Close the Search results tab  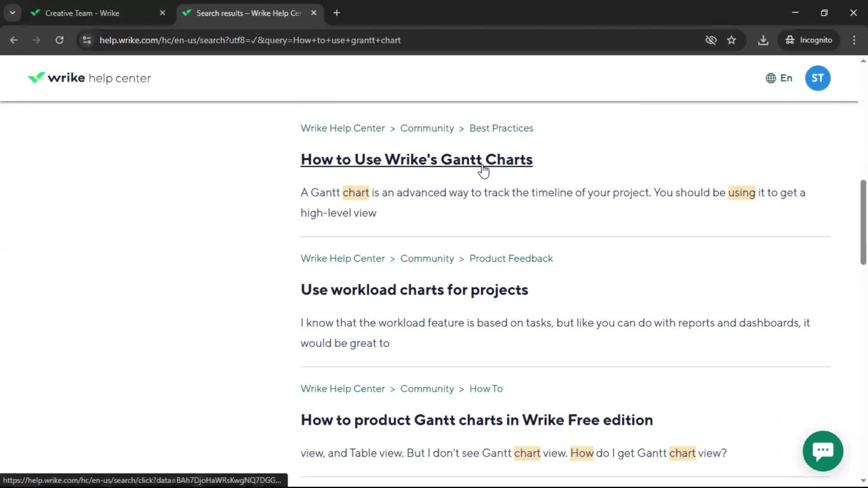click(314, 13)
